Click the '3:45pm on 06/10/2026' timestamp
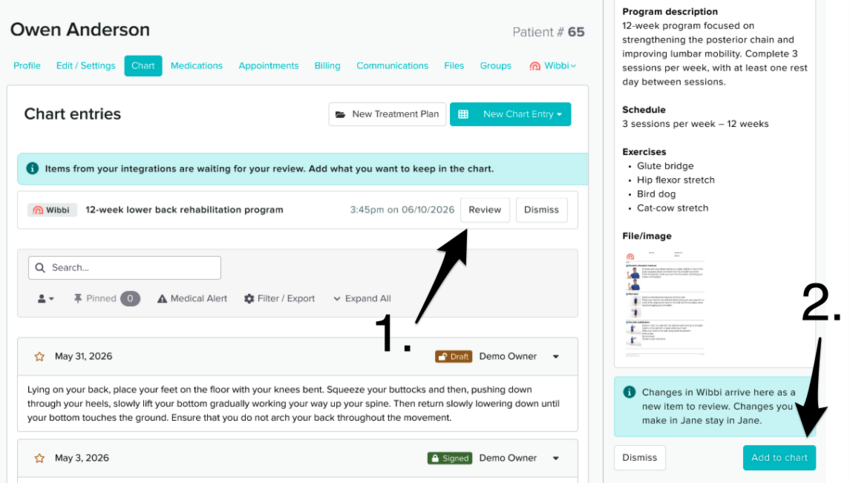The image size is (850, 483). 402,210
